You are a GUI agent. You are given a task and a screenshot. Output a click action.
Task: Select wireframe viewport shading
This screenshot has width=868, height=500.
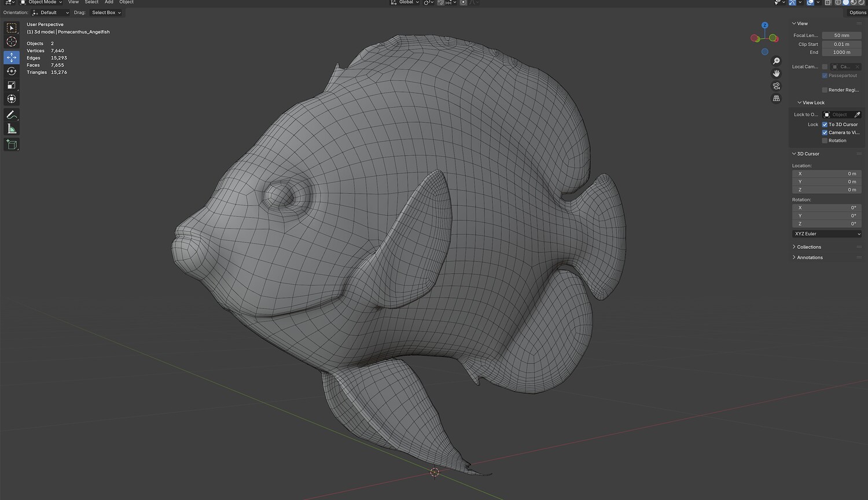pos(838,2)
